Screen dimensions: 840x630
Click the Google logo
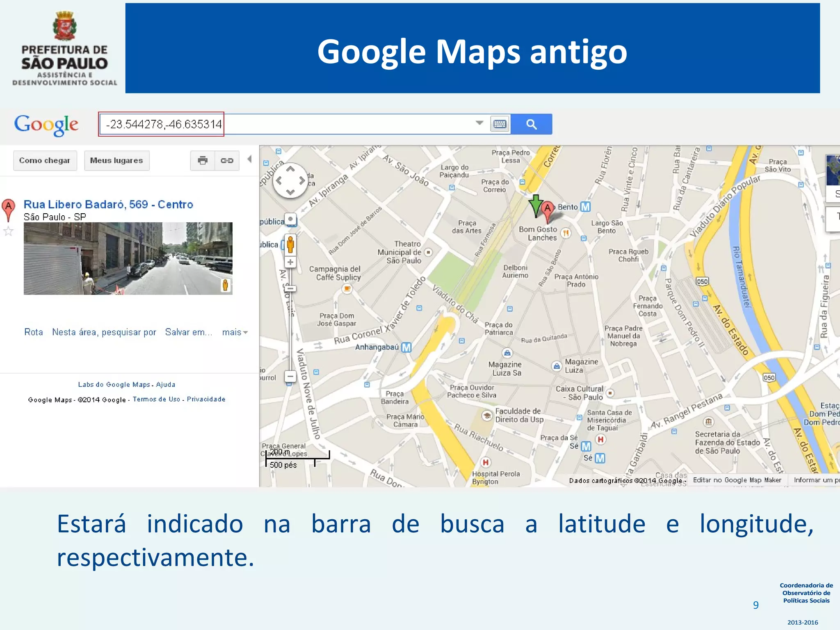point(46,125)
